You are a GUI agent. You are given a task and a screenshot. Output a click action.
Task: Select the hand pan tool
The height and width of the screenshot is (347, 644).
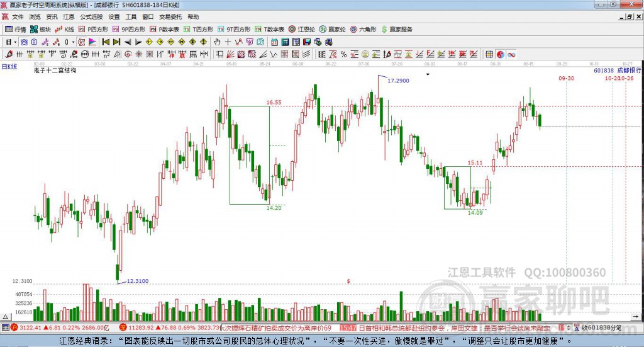tap(217, 42)
